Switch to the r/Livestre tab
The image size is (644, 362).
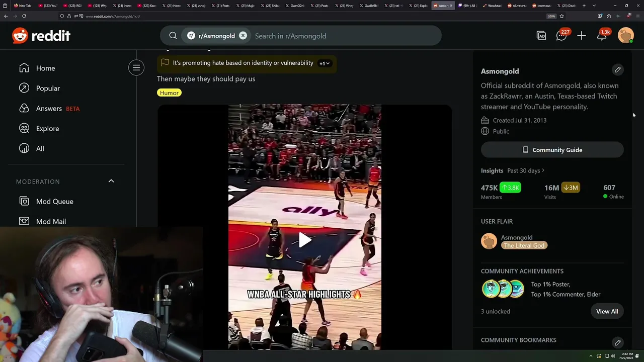[517, 6]
